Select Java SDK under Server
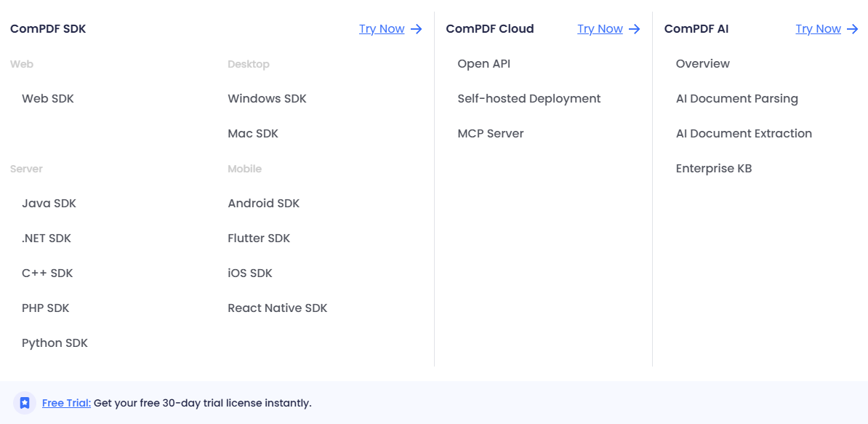This screenshot has width=868, height=424. [x=49, y=204]
